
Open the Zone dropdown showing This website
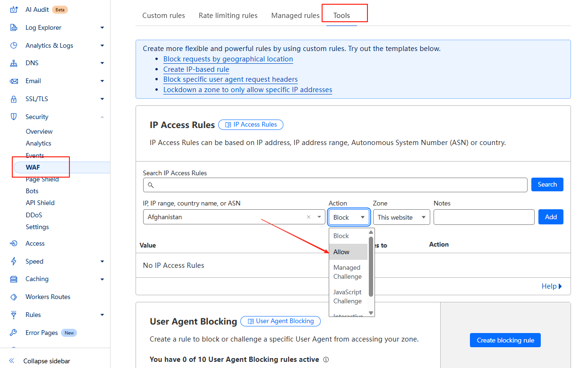point(401,217)
